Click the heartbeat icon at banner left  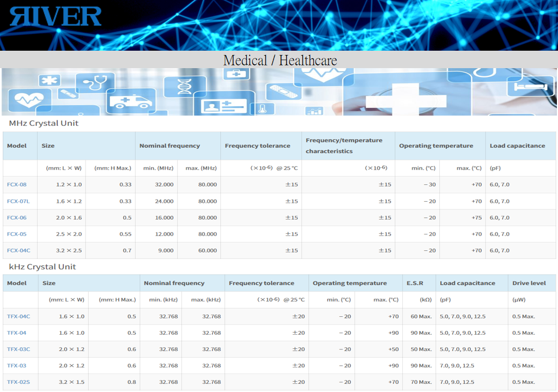tap(26, 100)
